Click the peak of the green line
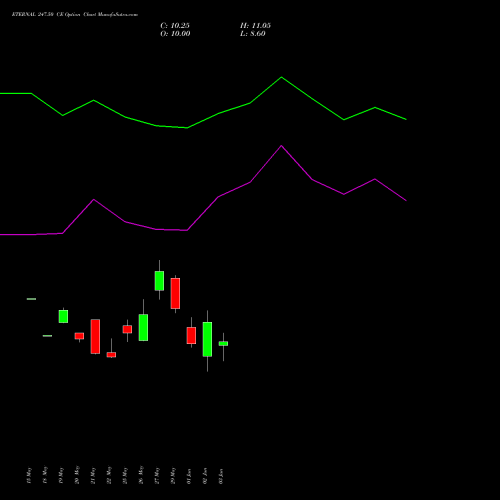The height and width of the screenshot is (500, 500). point(281,77)
